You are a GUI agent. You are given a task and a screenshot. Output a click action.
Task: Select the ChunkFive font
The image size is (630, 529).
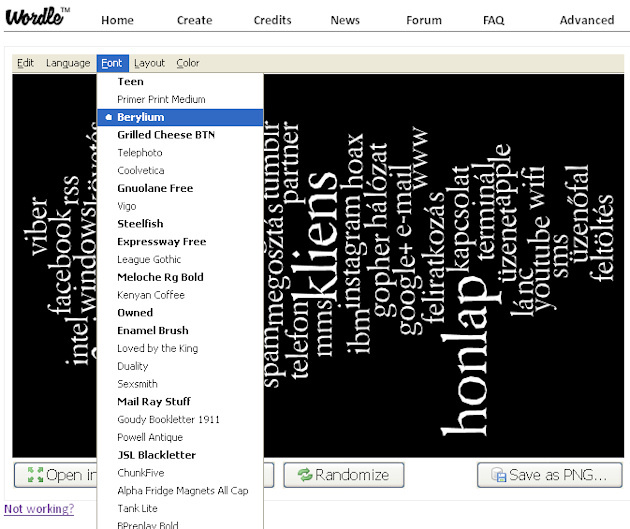(180, 473)
